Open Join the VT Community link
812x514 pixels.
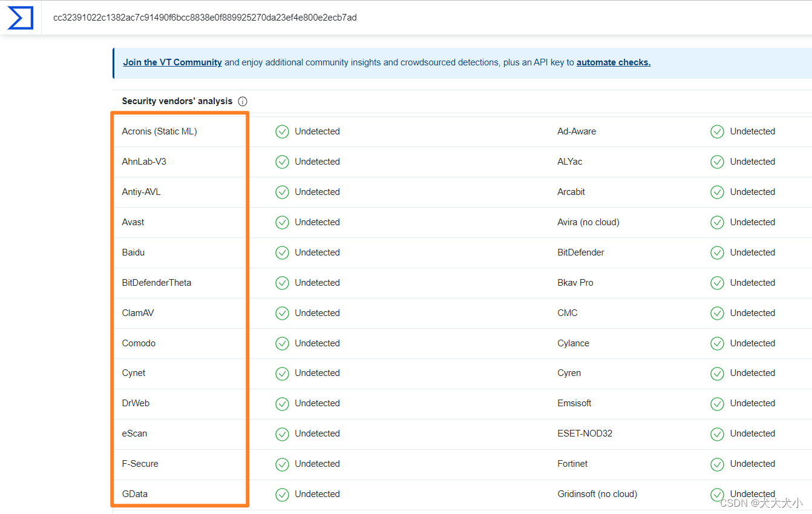(x=172, y=62)
